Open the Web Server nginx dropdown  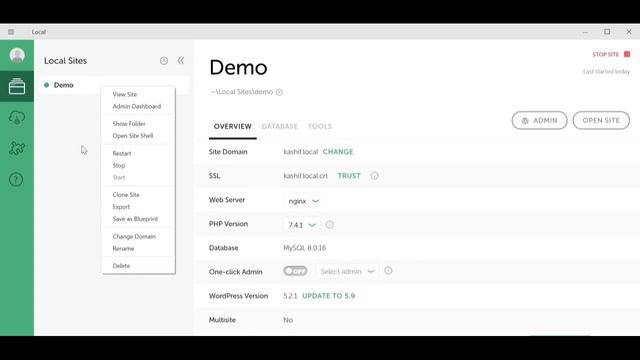(x=303, y=201)
